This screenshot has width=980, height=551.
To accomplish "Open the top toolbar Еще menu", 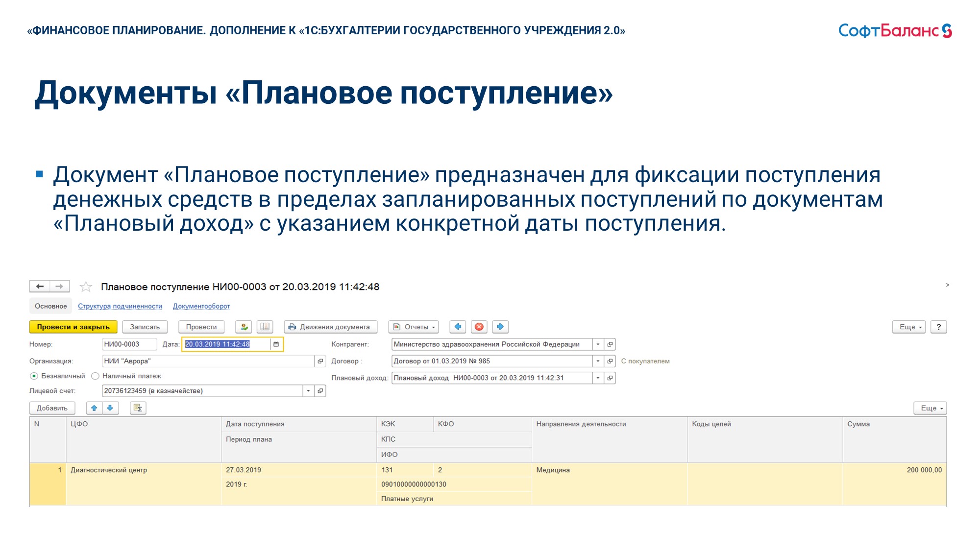I will coord(909,327).
